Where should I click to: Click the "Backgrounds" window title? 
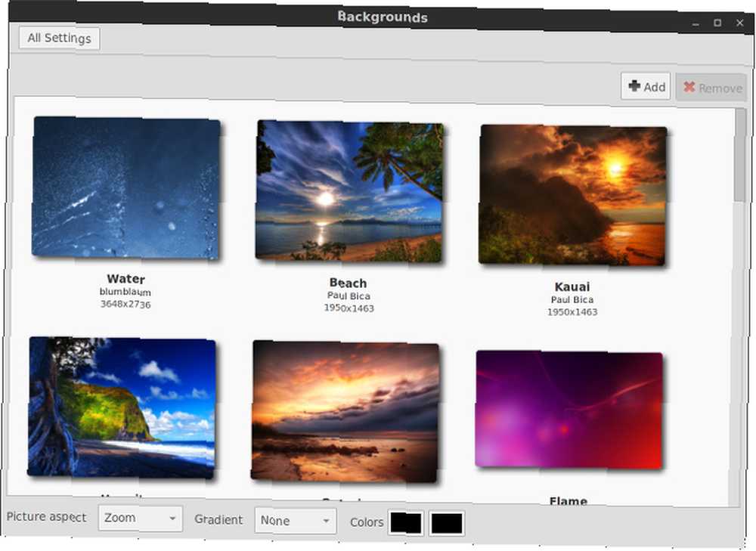[383, 17]
